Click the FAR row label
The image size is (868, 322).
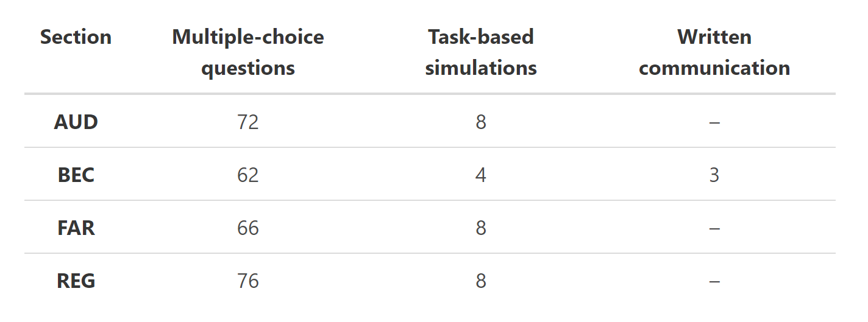[76, 228]
